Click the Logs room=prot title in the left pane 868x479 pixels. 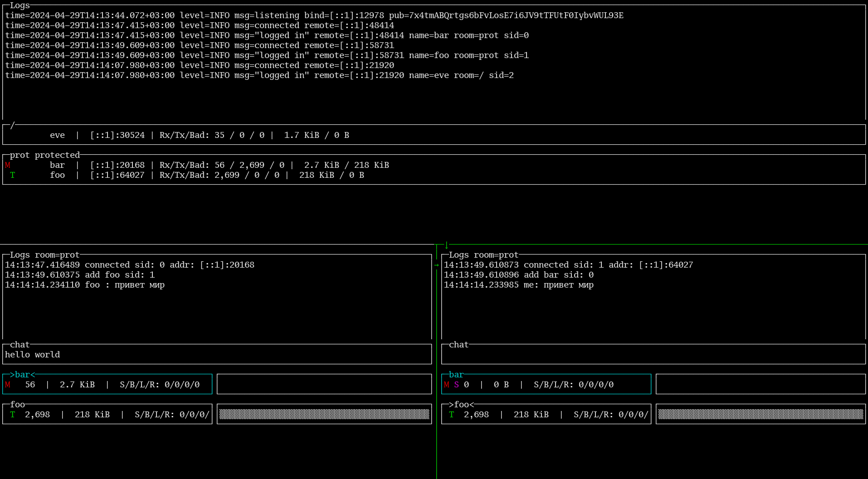click(x=45, y=255)
